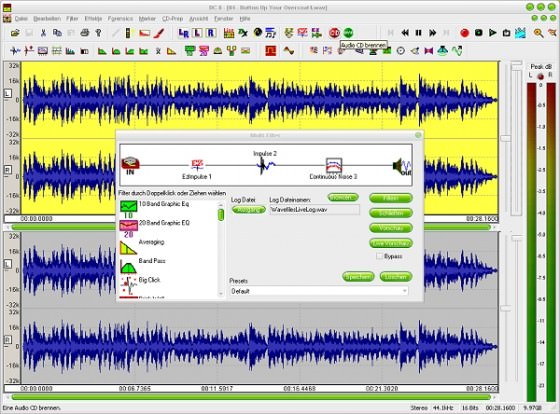
Task: Cut selection with the scissors icon
Action: [x=43, y=33]
